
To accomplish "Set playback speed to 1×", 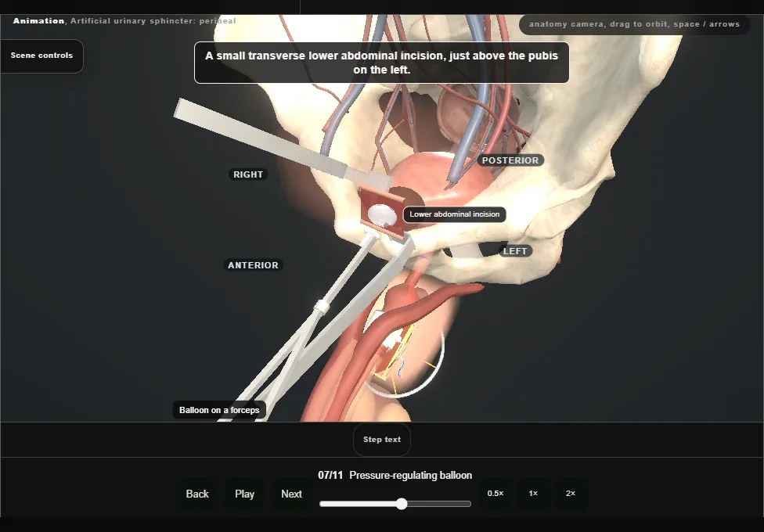I will point(533,494).
